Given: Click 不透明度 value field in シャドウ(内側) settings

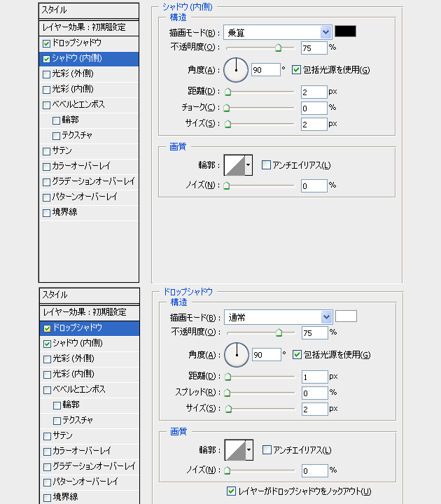Looking at the screenshot, I should pos(314,48).
